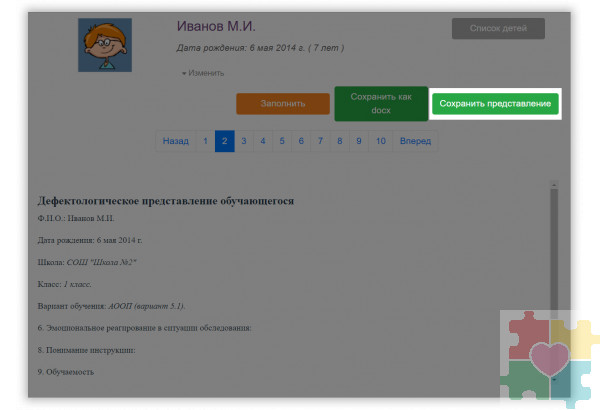Select the active page 2 in pagination
The height and width of the screenshot is (410, 600).
pos(224,142)
